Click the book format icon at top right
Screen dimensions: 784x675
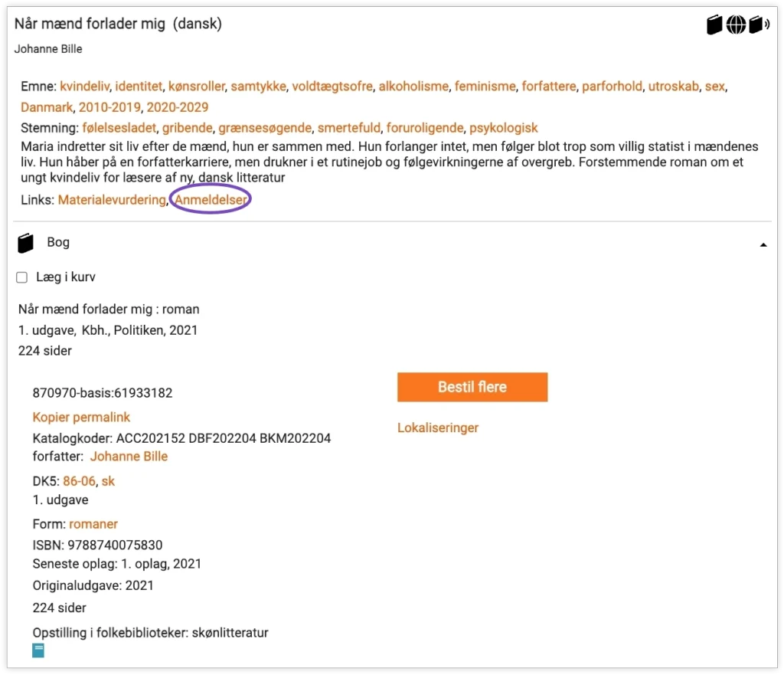click(714, 25)
